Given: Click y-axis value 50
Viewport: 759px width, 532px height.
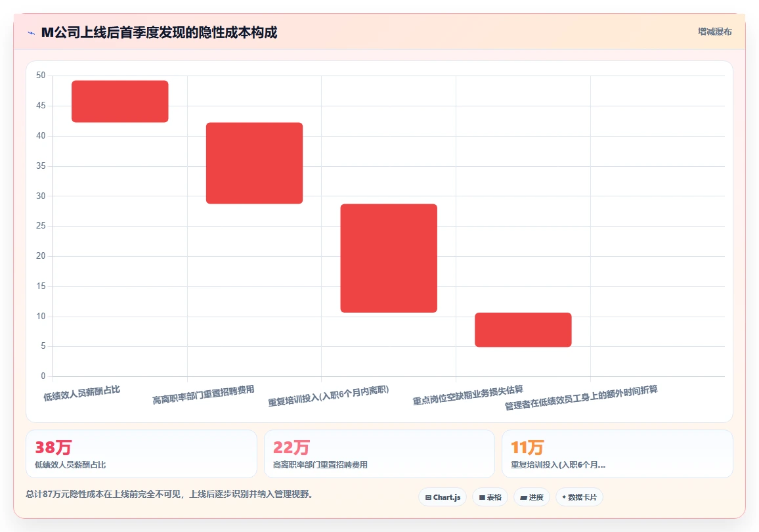Looking at the screenshot, I should (x=41, y=76).
